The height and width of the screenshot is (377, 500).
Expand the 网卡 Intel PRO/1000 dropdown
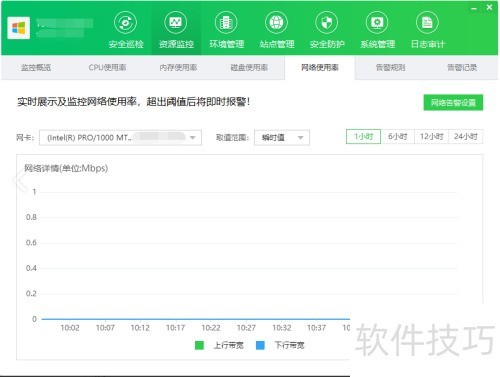120,138
